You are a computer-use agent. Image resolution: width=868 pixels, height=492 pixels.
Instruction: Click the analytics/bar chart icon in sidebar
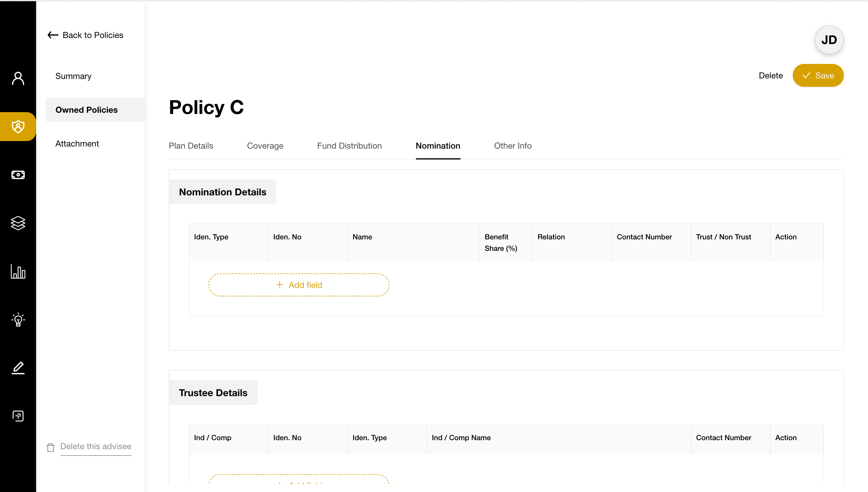click(18, 271)
